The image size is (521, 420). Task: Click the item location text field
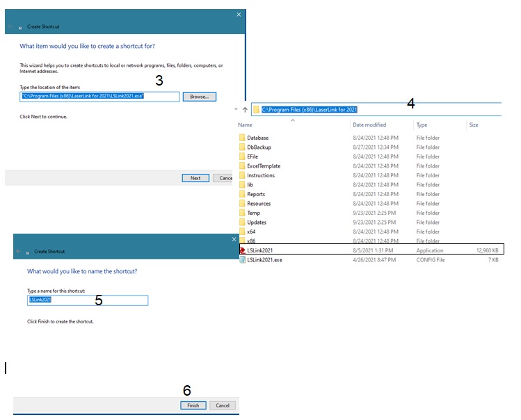tap(99, 97)
